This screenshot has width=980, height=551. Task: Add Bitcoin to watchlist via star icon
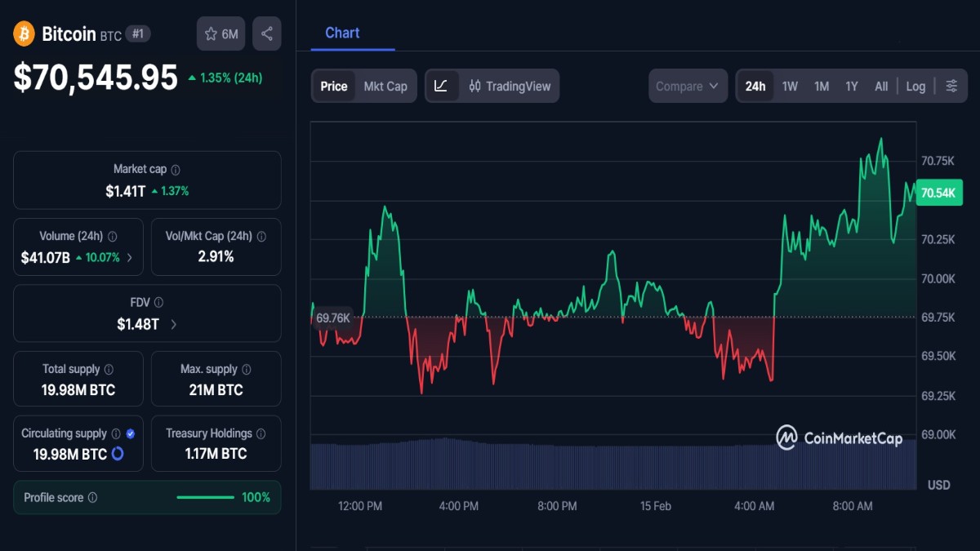point(212,33)
